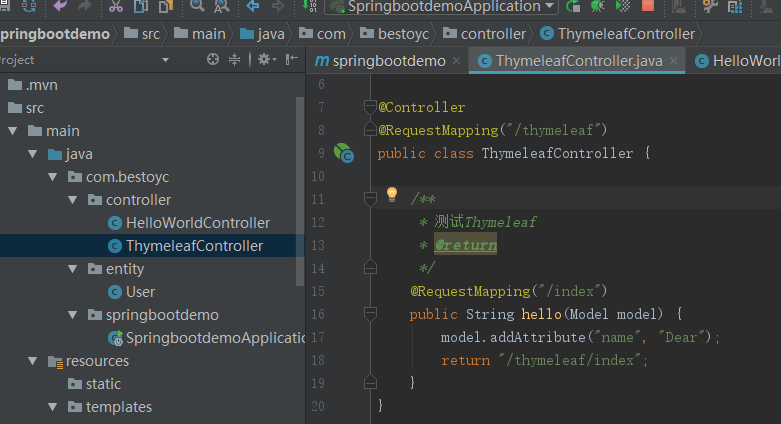The image size is (781, 424).
Task: Click the Cut scissors icon
Action: click(116, 5)
